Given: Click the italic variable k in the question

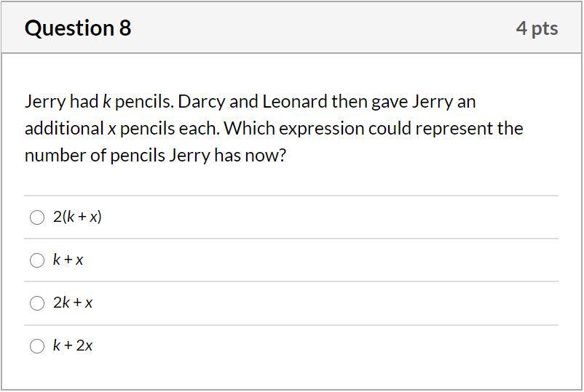Looking at the screenshot, I should [x=106, y=101].
